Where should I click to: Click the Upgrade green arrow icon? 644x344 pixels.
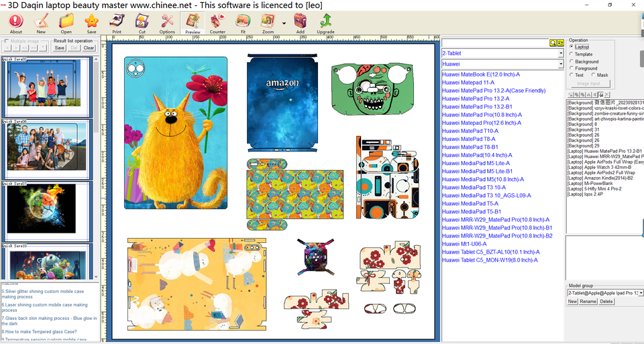325,23
